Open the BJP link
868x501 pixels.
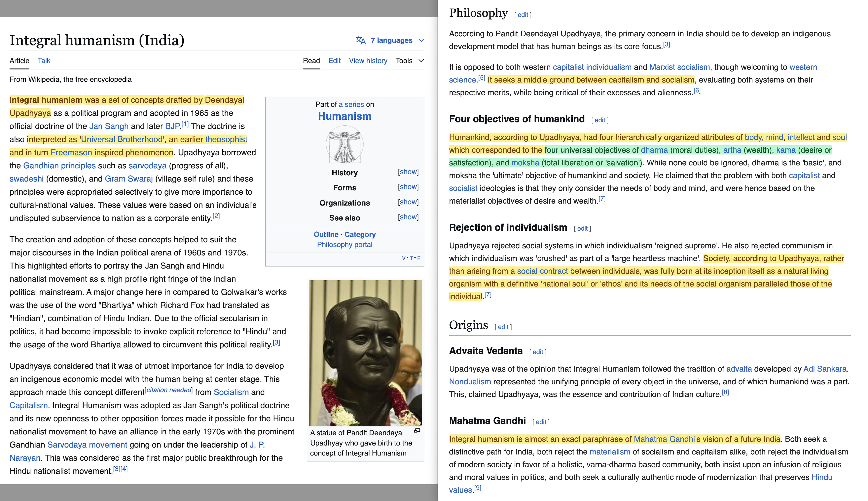click(173, 126)
